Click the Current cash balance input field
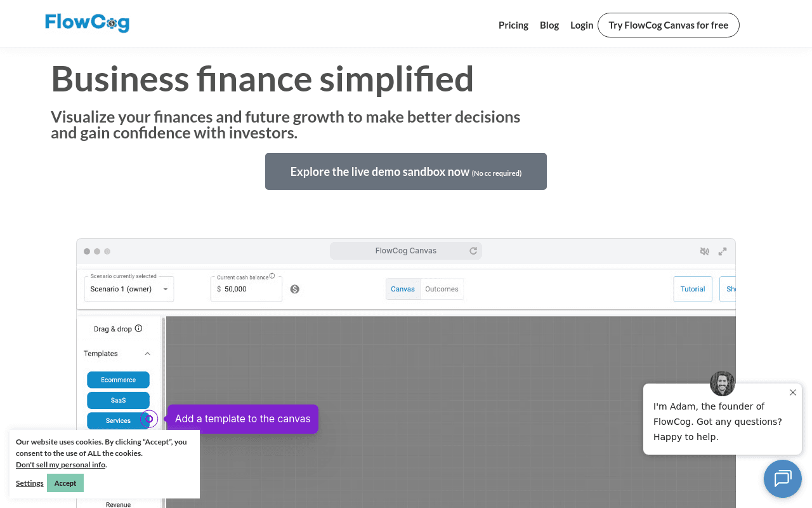This screenshot has width=812, height=508. 246,289
